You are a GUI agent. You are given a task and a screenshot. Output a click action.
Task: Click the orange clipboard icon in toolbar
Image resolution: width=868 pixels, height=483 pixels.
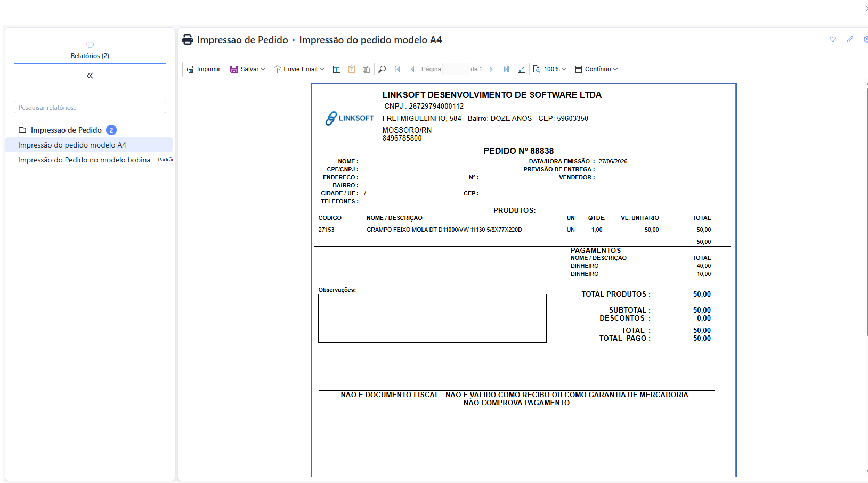point(352,69)
